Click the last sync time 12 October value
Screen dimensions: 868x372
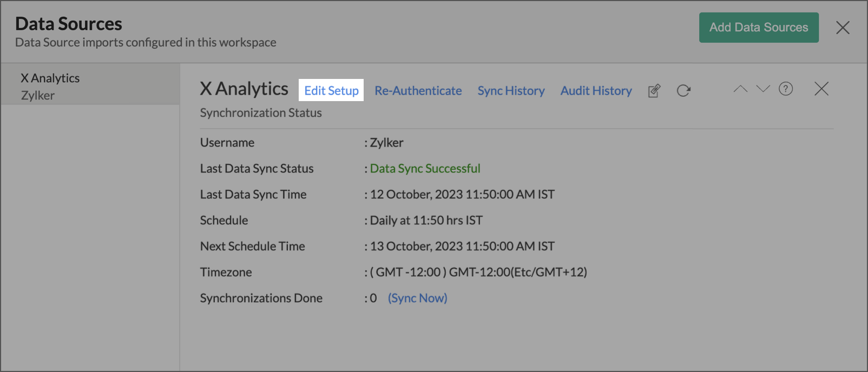[x=463, y=195]
